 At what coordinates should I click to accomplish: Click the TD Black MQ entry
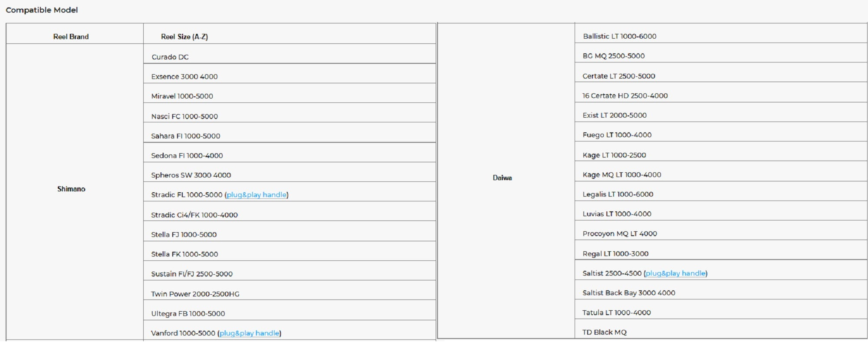[604, 332]
